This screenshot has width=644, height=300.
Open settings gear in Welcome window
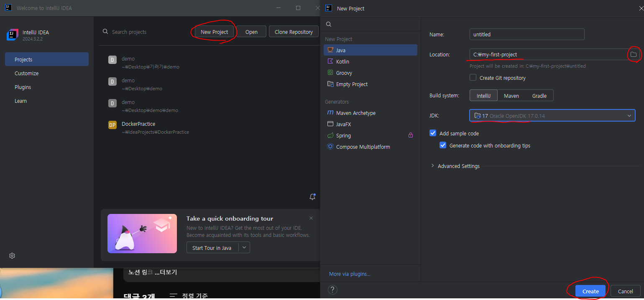coord(12,256)
